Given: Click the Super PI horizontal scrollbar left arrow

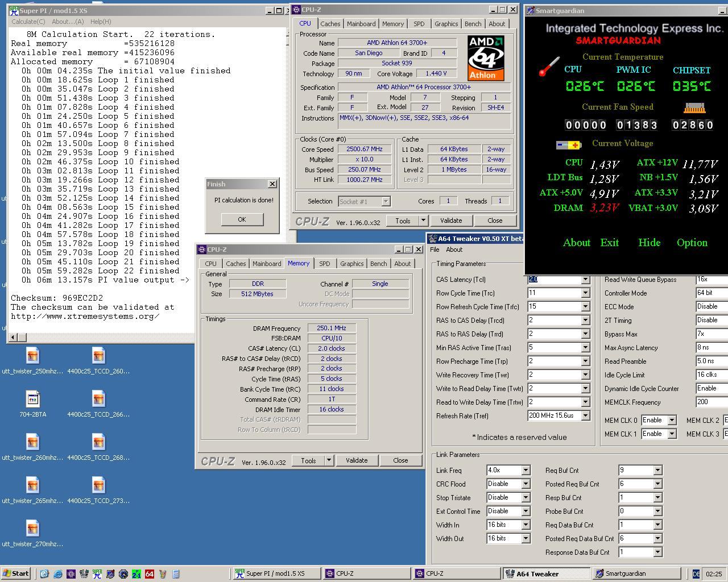Looking at the screenshot, I should click(13, 337).
